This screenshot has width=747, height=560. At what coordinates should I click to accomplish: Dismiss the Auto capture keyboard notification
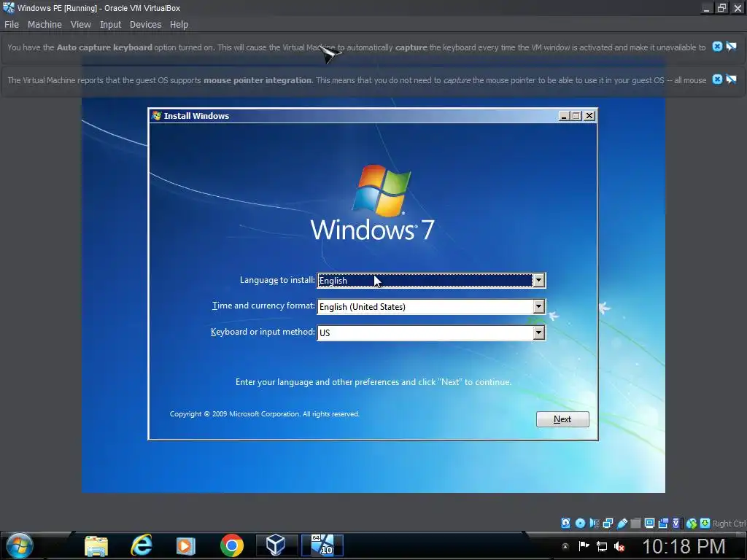[x=717, y=47]
